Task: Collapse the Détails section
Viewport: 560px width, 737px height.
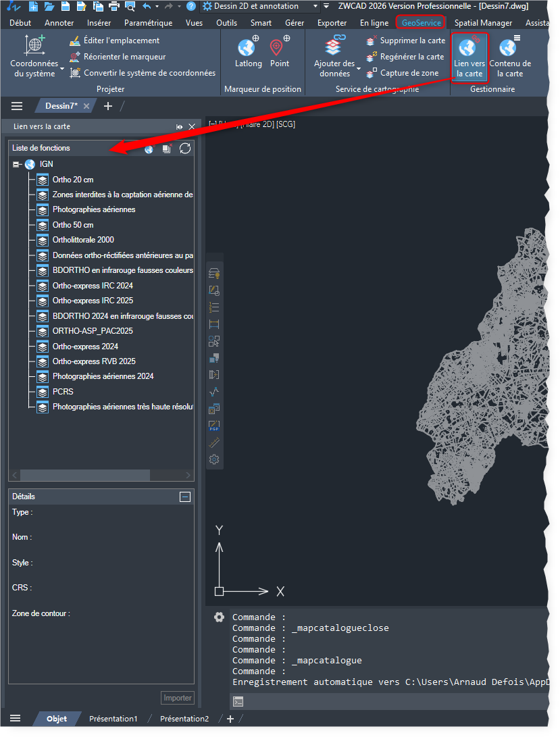Action: coord(185,497)
